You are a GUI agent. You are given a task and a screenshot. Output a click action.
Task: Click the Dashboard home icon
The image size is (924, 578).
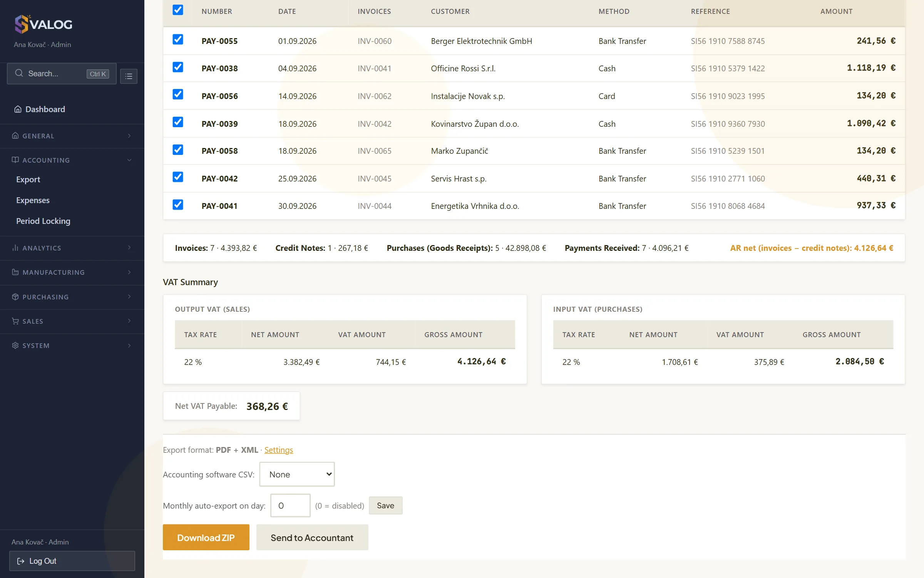(x=18, y=109)
